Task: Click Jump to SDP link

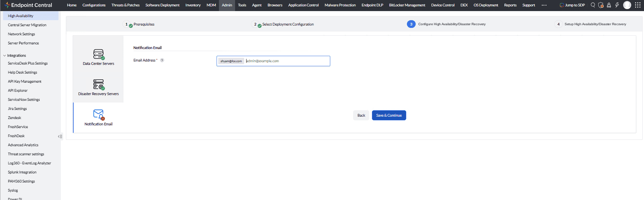Action: pyautogui.click(x=572, y=5)
